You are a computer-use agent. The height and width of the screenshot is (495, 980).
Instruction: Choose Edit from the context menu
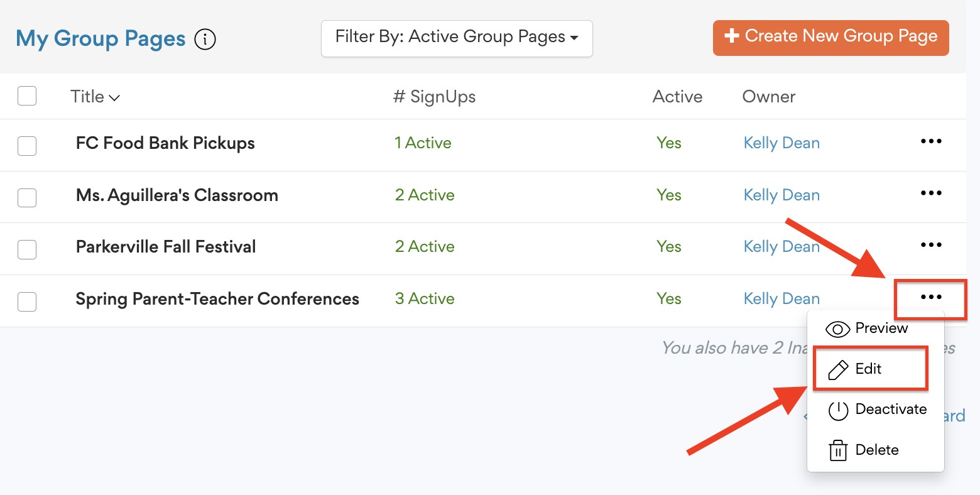(868, 369)
